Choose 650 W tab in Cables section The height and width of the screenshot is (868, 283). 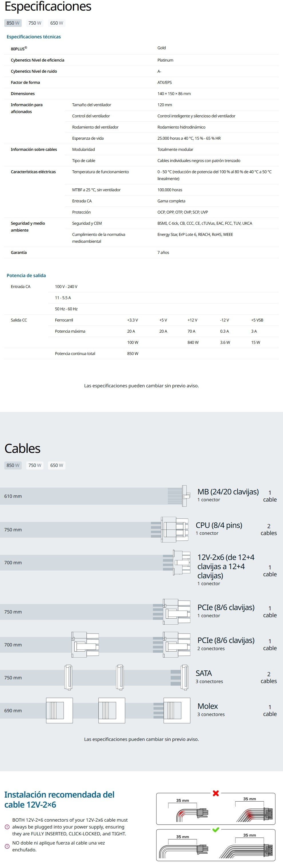57,465
